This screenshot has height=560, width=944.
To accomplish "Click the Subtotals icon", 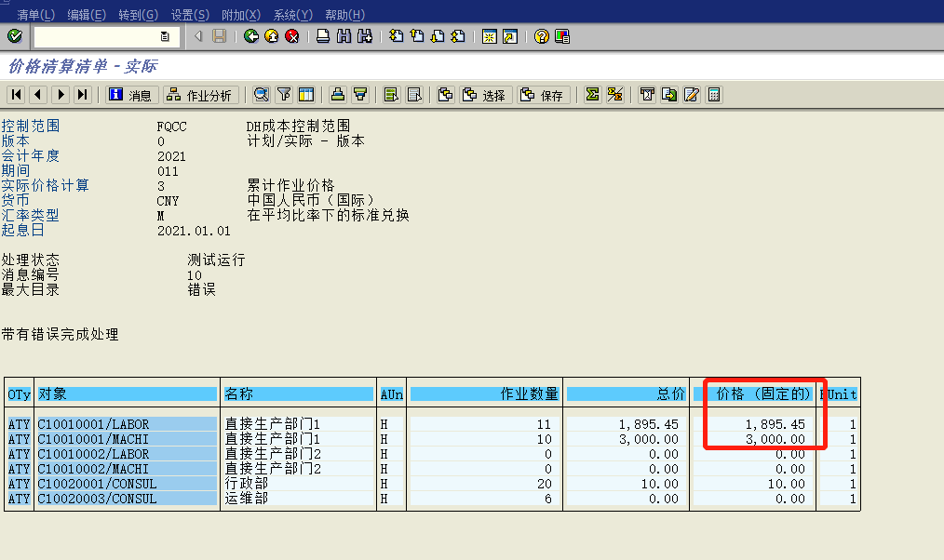I will pyautogui.click(x=614, y=95).
